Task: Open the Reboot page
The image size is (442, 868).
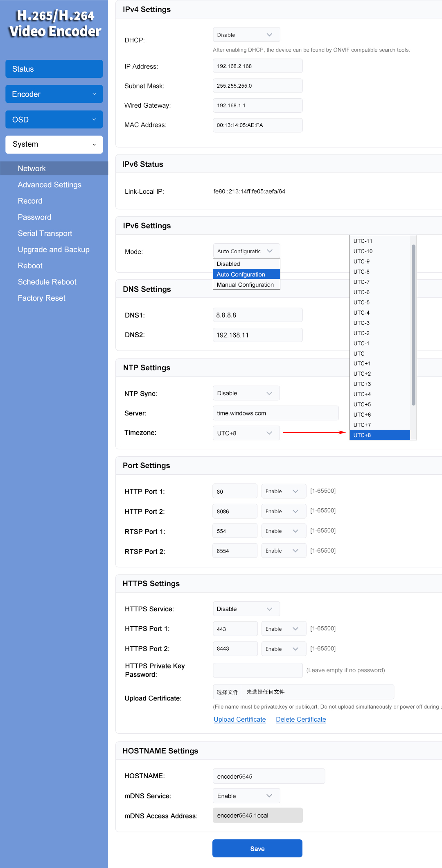Action: tap(30, 265)
